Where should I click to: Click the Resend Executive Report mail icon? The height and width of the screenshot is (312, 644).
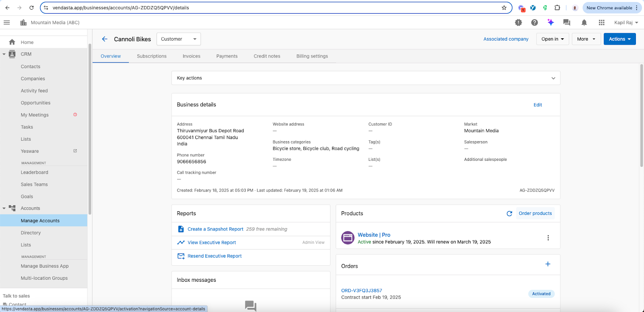[x=181, y=256]
